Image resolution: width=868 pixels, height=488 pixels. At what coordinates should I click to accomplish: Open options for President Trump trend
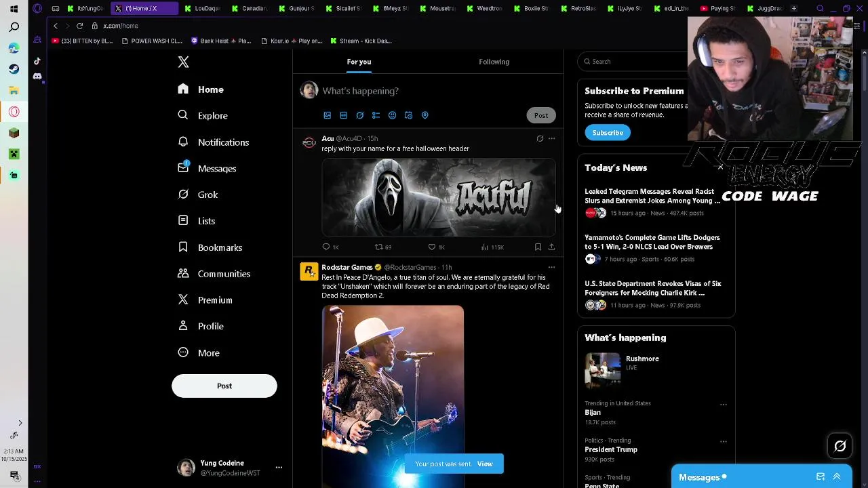coord(723,442)
